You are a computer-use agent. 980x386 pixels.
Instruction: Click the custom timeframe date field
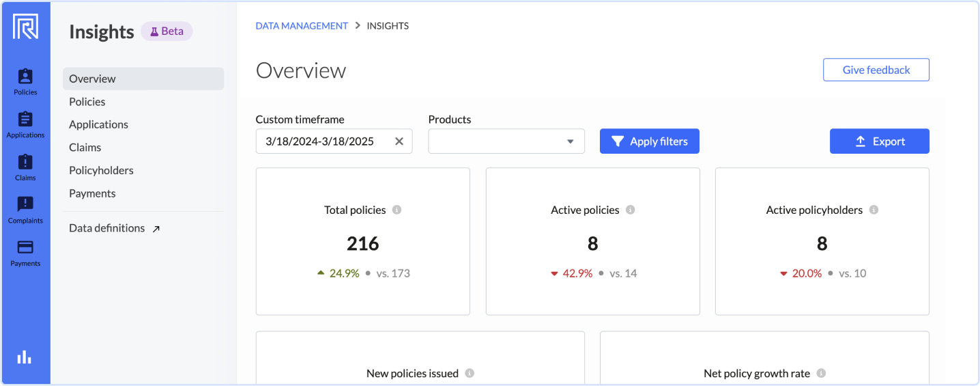[x=334, y=141]
